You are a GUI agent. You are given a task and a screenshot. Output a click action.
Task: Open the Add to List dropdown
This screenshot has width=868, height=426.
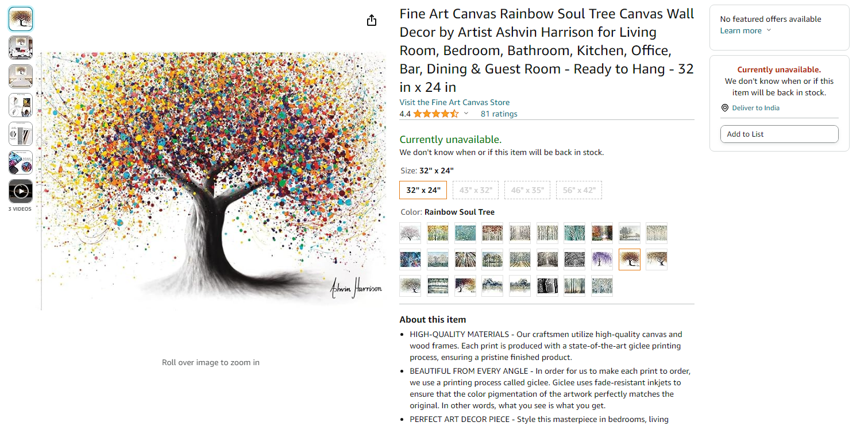(x=779, y=134)
